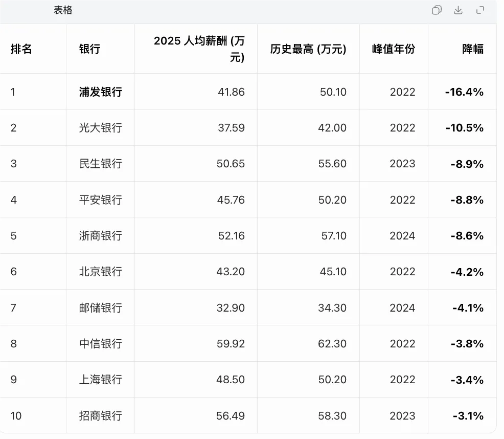Select the 56.49 salary value
Screen dimensions: 504x439
pos(230,416)
